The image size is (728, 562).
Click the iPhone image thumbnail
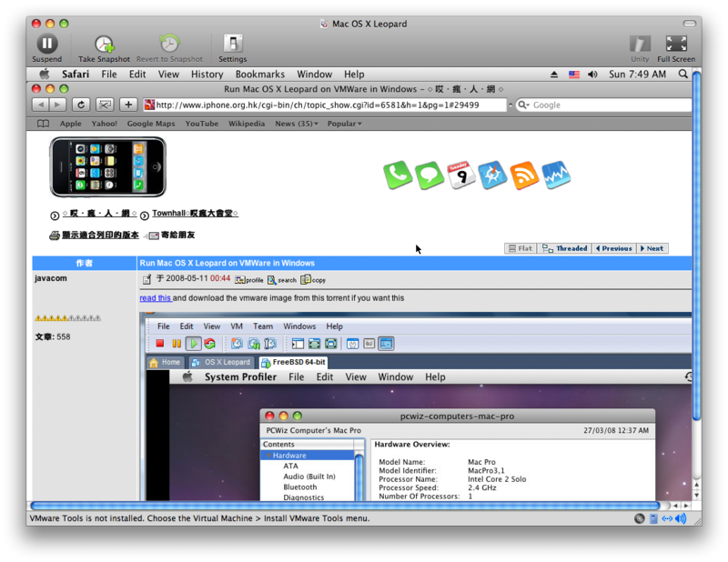[x=107, y=167]
